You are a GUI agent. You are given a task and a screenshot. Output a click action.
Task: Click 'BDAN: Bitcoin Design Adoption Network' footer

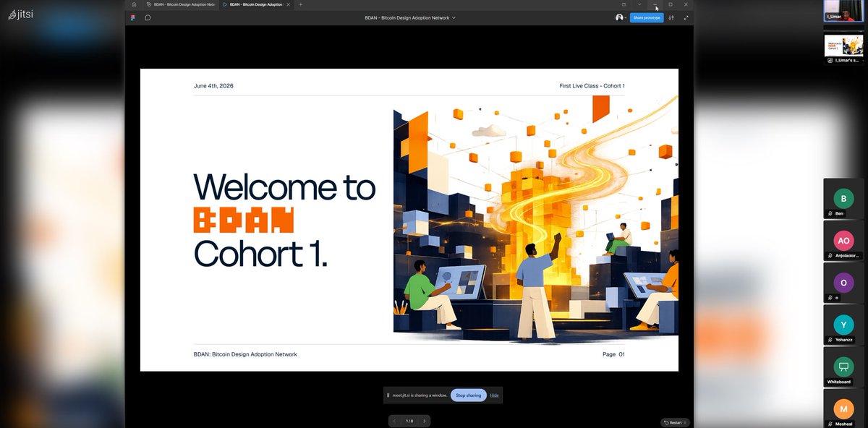coord(245,354)
